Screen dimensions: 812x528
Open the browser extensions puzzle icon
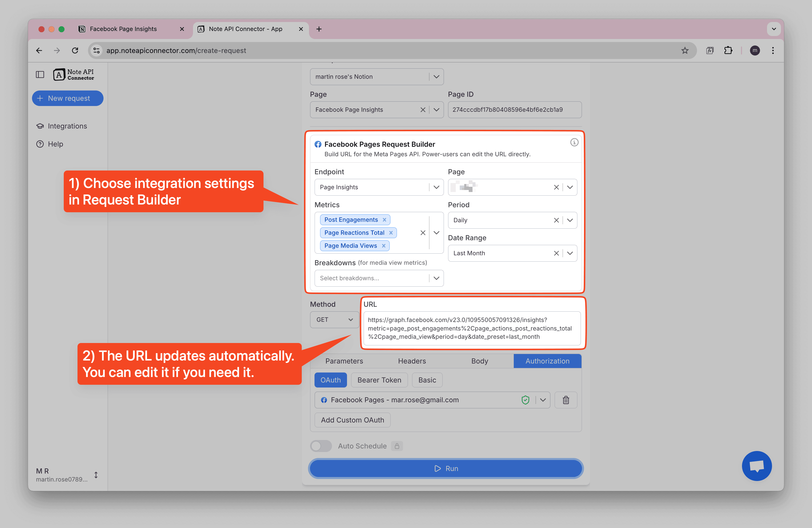click(728, 50)
